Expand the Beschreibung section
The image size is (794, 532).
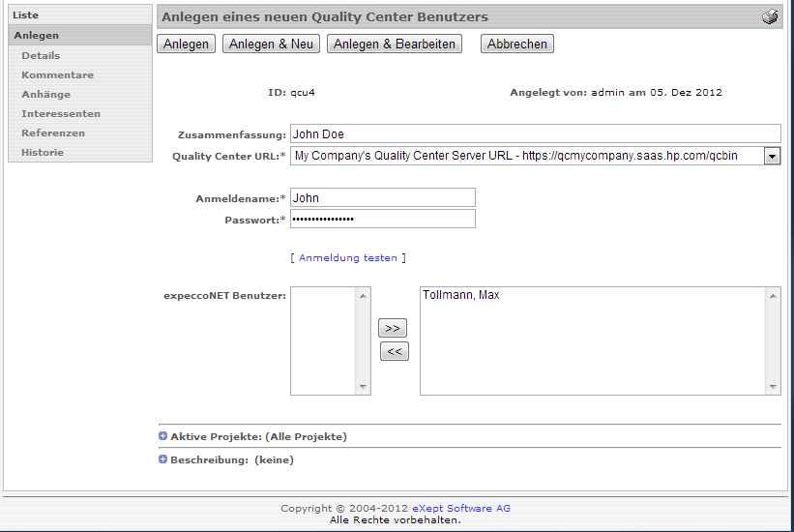pyautogui.click(x=162, y=460)
